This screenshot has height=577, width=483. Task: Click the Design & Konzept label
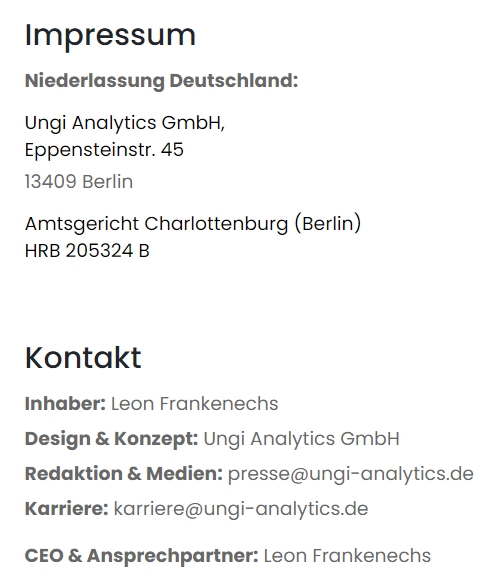point(111,439)
